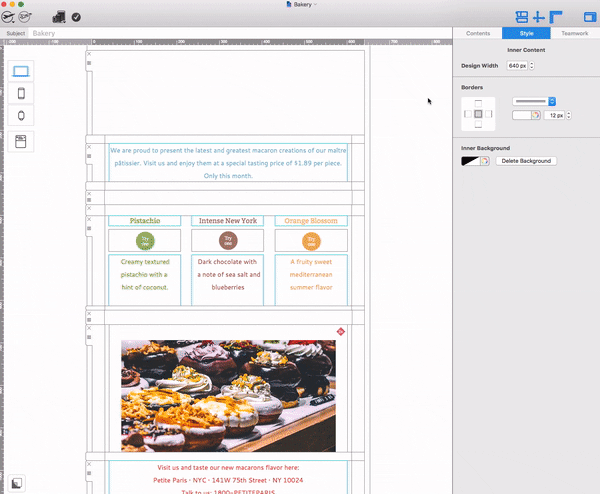Switch to desktop laptop view

click(x=21, y=71)
